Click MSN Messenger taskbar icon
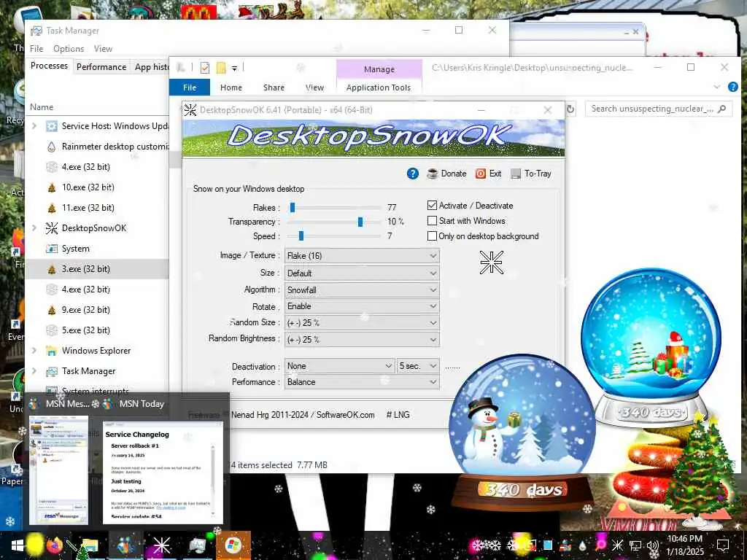 point(125,545)
